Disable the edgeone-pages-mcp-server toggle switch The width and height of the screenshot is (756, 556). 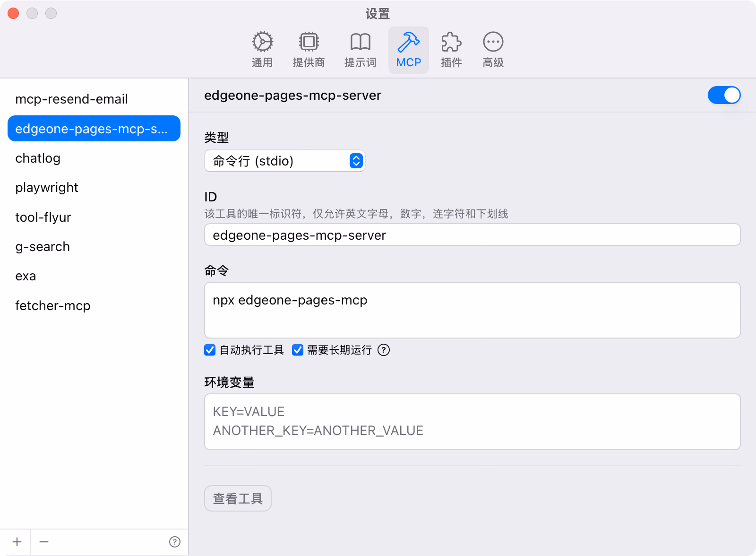724,95
